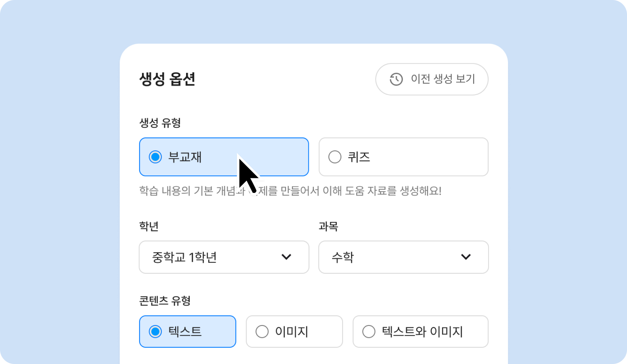Click the subject selection field
627x364 pixels.
coord(403,257)
